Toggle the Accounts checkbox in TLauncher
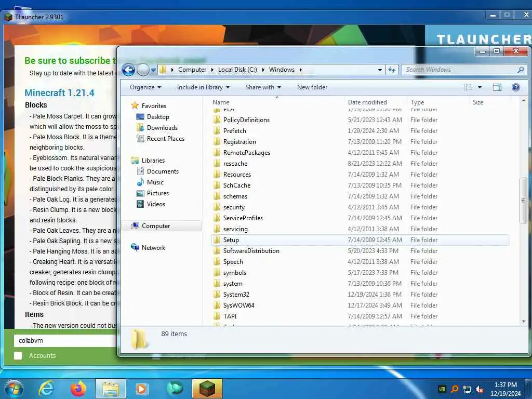This screenshot has width=532, height=399. pos(18,355)
